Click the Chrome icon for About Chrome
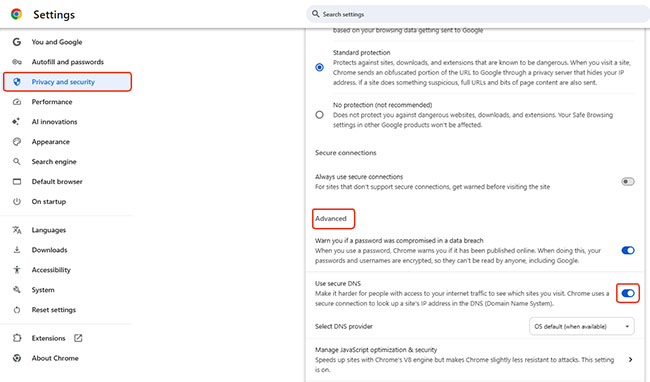Viewport: 650px width, 382px height. (x=17, y=358)
